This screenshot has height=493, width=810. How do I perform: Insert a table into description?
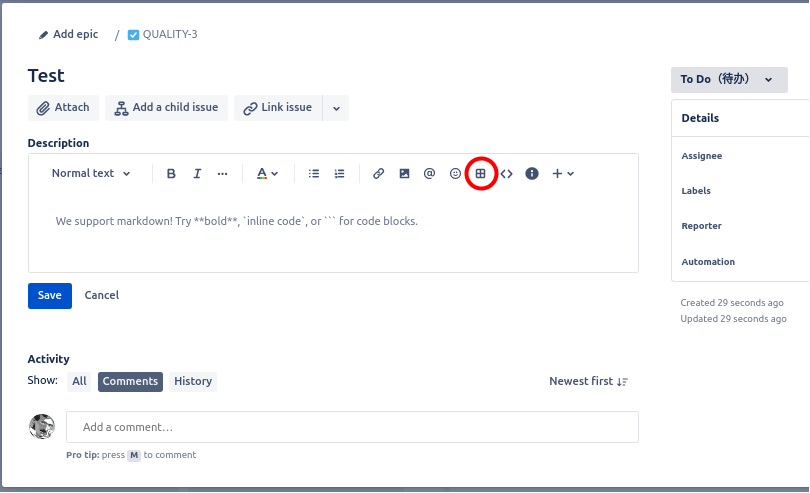480,174
